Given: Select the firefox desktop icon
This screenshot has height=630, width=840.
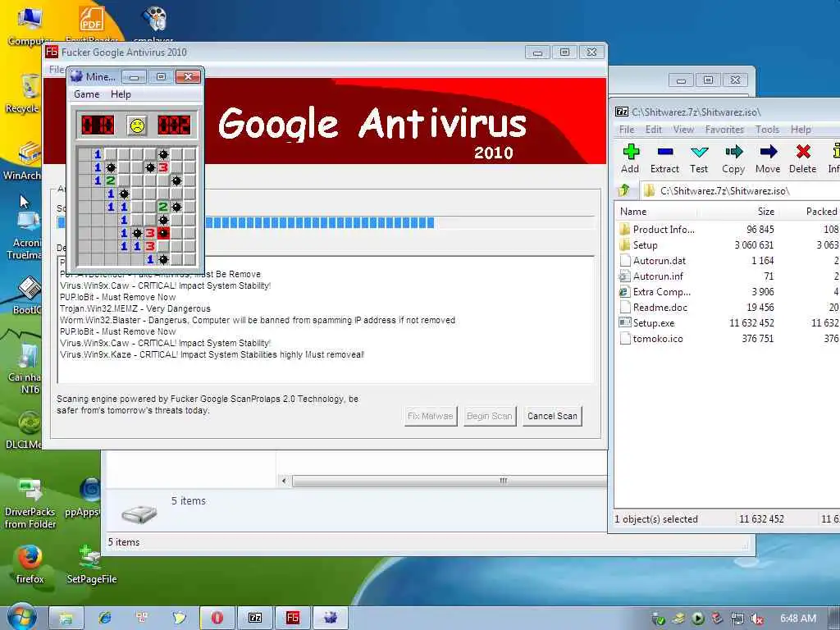Looking at the screenshot, I should 30,564.
